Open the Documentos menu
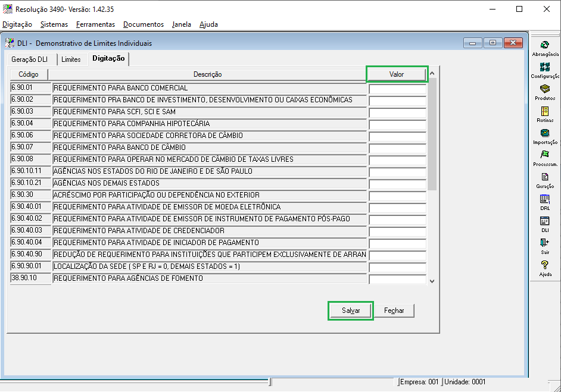Screen dimensions: 561x392 (144, 24)
